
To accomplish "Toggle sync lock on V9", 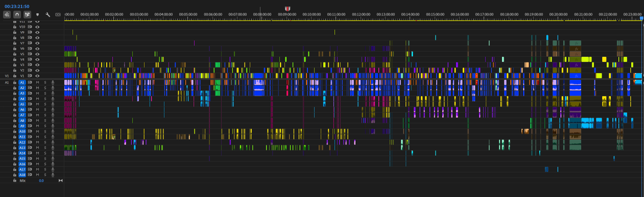I will tap(31, 32).
